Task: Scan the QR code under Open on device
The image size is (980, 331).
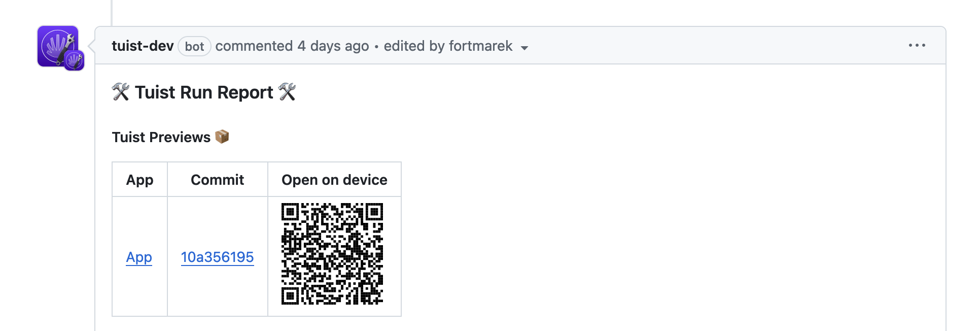Action: pyautogui.click(x=333, y=256)
